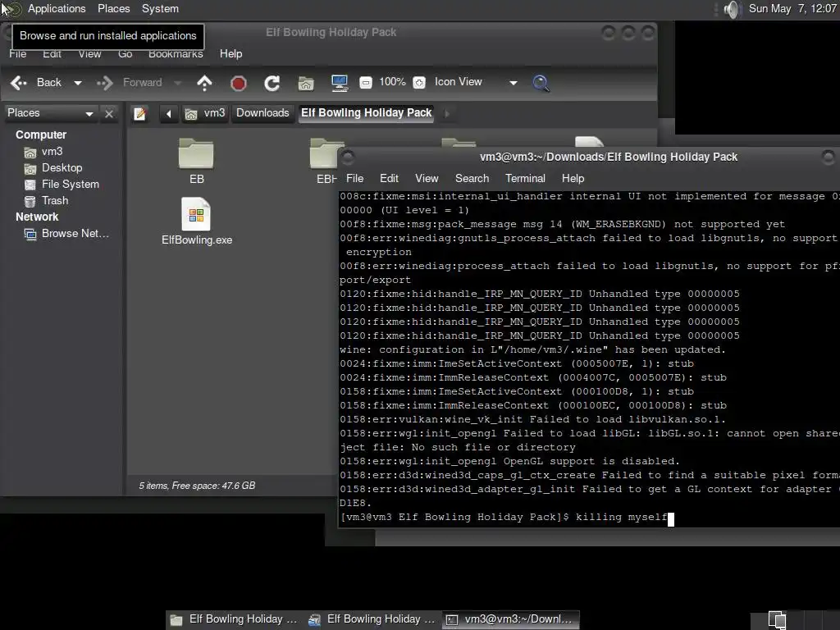Navigate to Downloads in path bar

click(x=262, y=113)
